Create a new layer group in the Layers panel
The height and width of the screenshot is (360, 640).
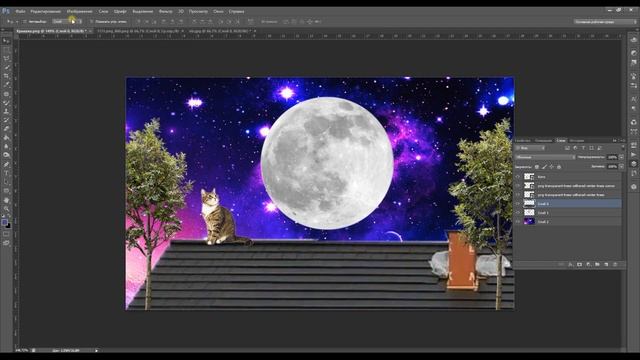click(597, 264)
